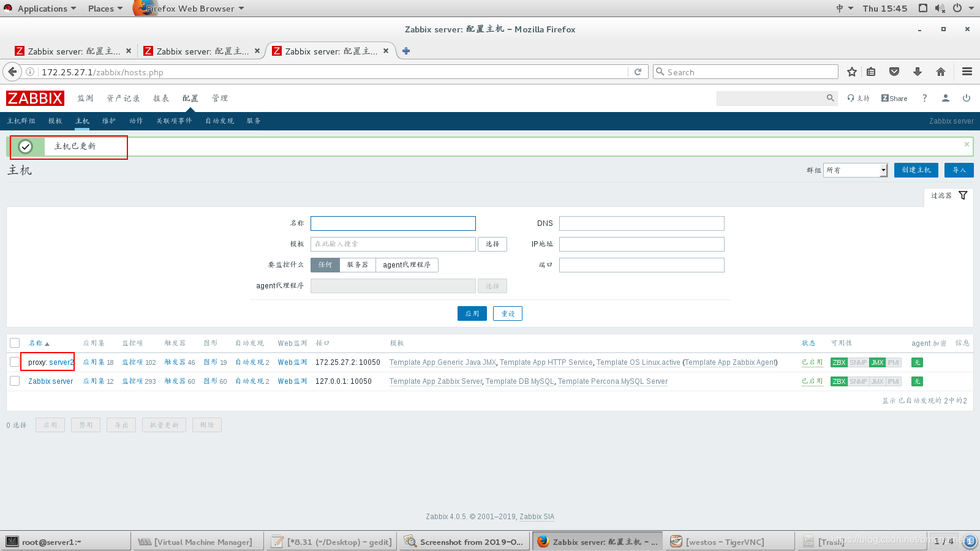Click the 已启用 status for Zabbix server

(812, 381)
